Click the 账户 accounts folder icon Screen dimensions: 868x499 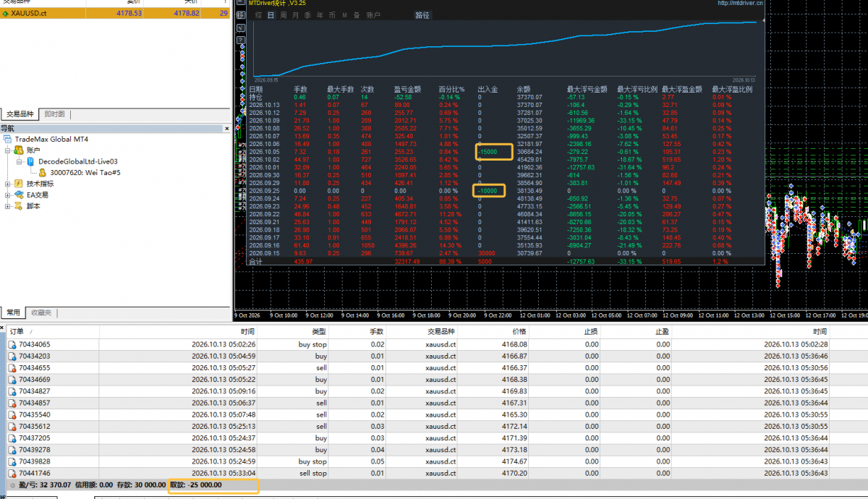(x=18, y=150)
